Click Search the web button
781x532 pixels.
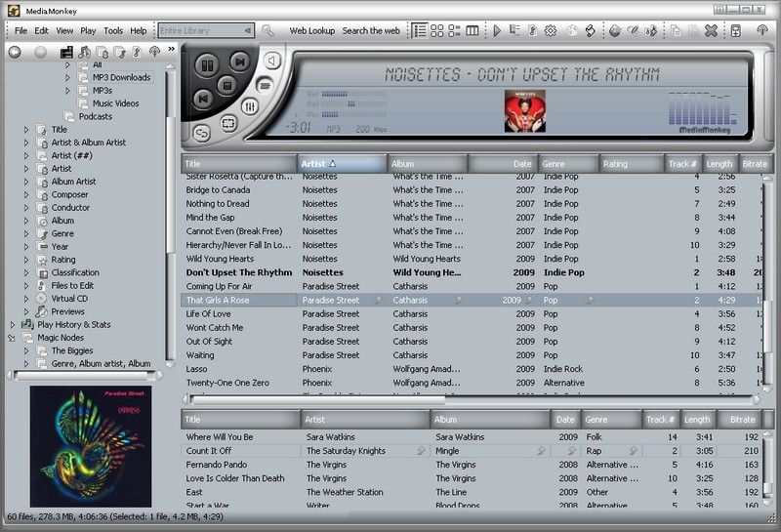[x=370, y=30]
